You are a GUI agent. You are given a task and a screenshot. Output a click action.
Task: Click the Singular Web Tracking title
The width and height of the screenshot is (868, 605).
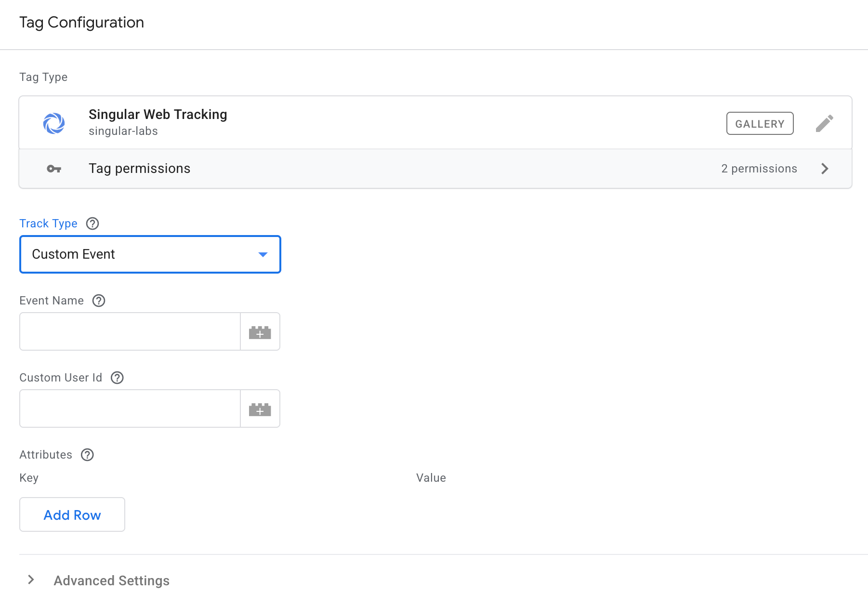click(x=158, y=115)
